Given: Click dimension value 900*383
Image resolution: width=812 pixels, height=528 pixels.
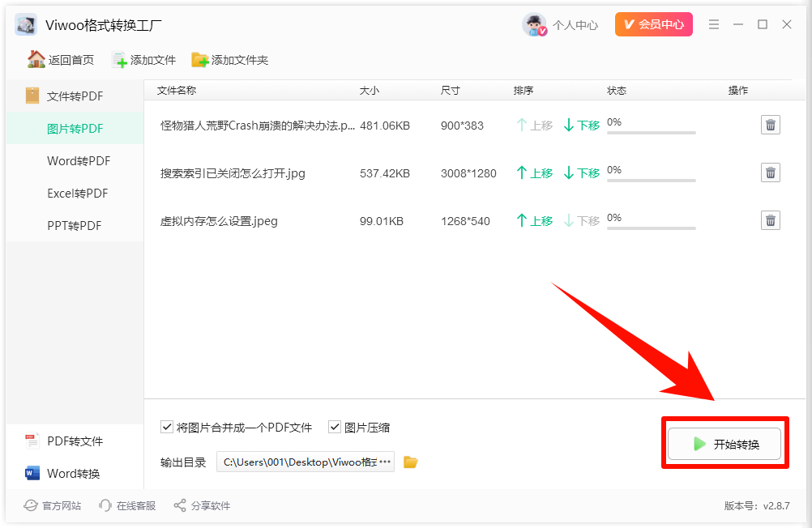Looking at the screenshot, I should click(x=463, y=126).
